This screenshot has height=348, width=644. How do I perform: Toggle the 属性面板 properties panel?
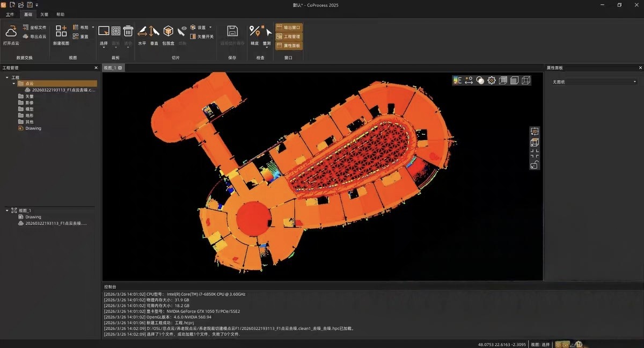[x=289, y=46]
